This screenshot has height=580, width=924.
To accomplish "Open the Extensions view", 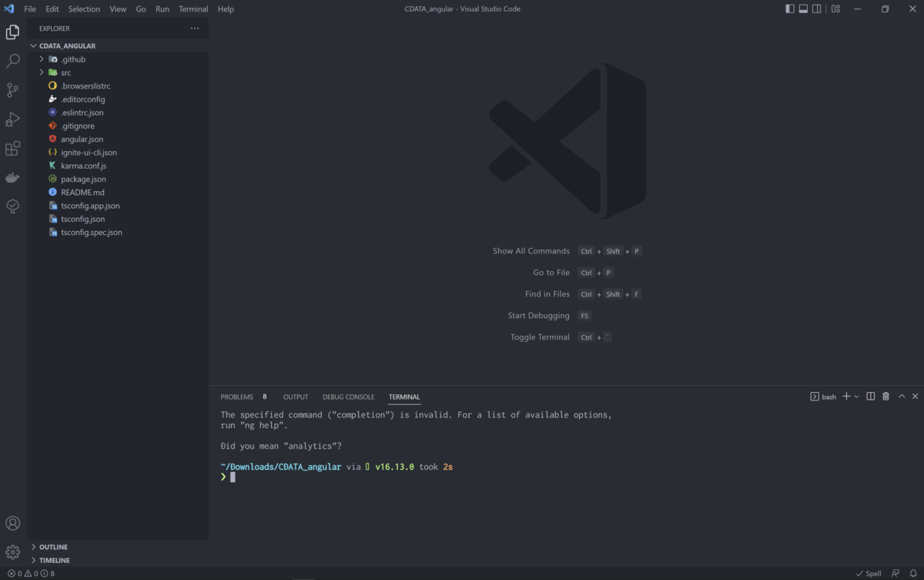I will coord(13,149).
